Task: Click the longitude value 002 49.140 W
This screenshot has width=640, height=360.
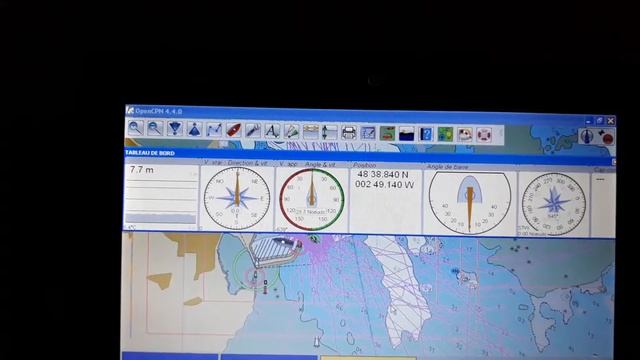Action: (x=384, y=184)
